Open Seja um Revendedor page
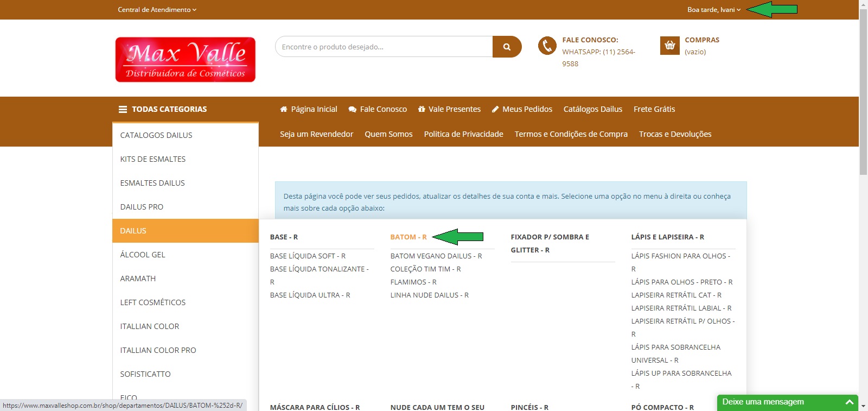Viewport: 868px width, 411px height. click(317, 134)
